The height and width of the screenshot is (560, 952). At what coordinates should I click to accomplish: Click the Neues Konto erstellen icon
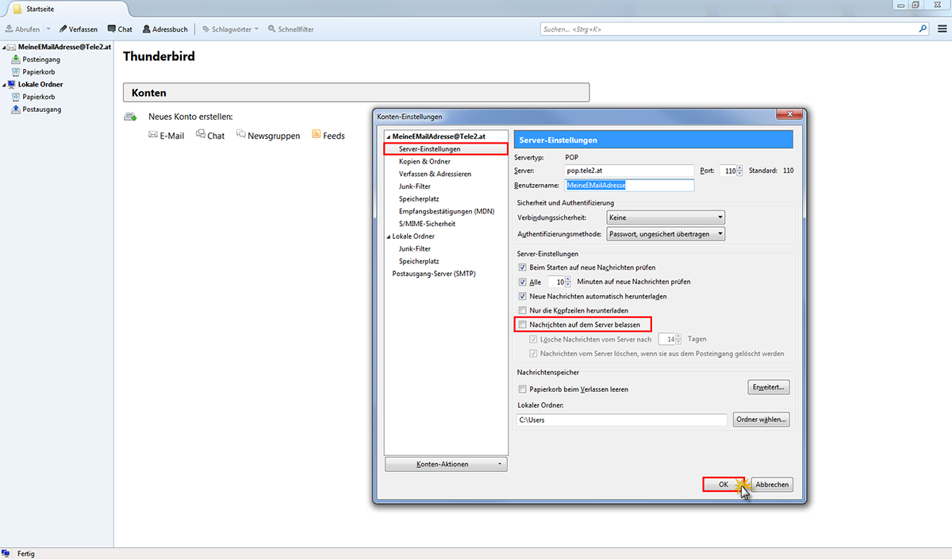130,117
